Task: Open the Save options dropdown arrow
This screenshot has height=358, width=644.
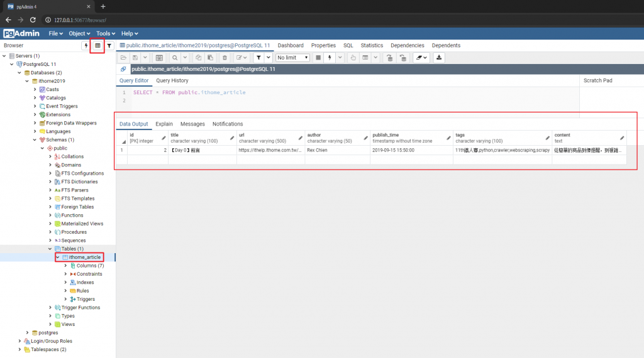Action: click(145, 58)
